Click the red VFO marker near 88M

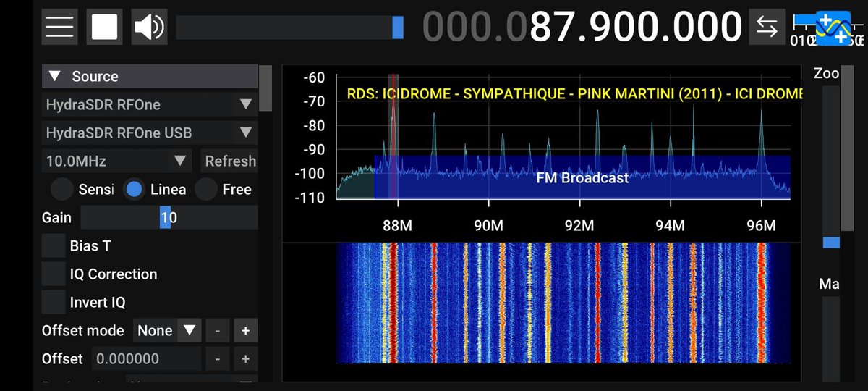tap(393, 136)
